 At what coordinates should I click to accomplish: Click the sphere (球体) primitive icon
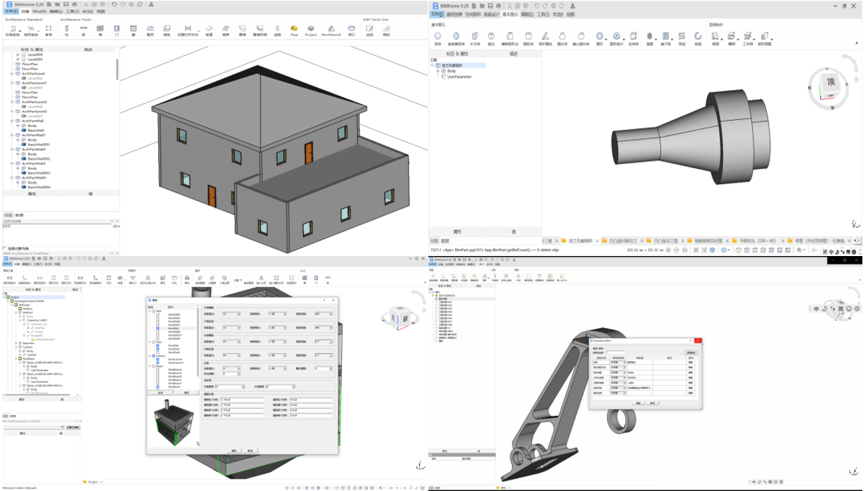438,37
